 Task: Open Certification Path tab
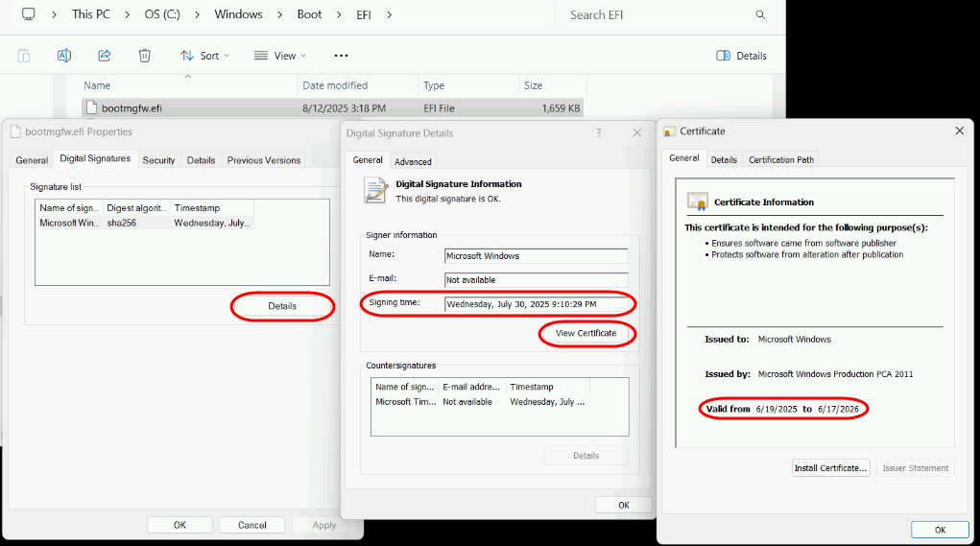coord(781,159)
